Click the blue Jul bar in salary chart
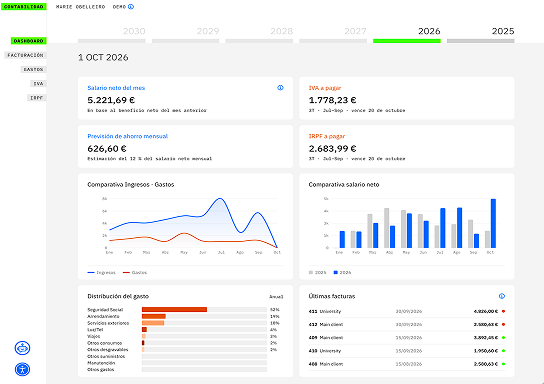The image size is (544, 384). 443,228
